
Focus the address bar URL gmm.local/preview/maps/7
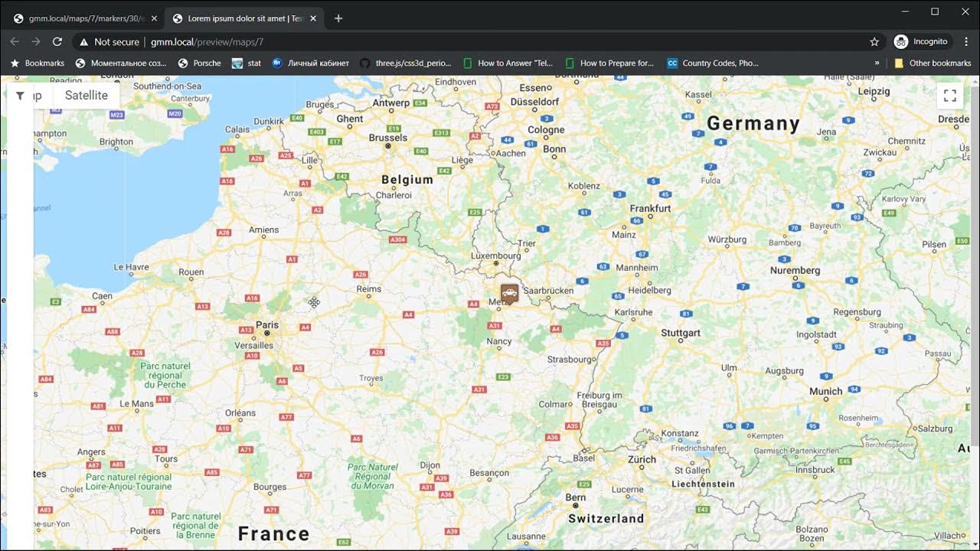207,42
